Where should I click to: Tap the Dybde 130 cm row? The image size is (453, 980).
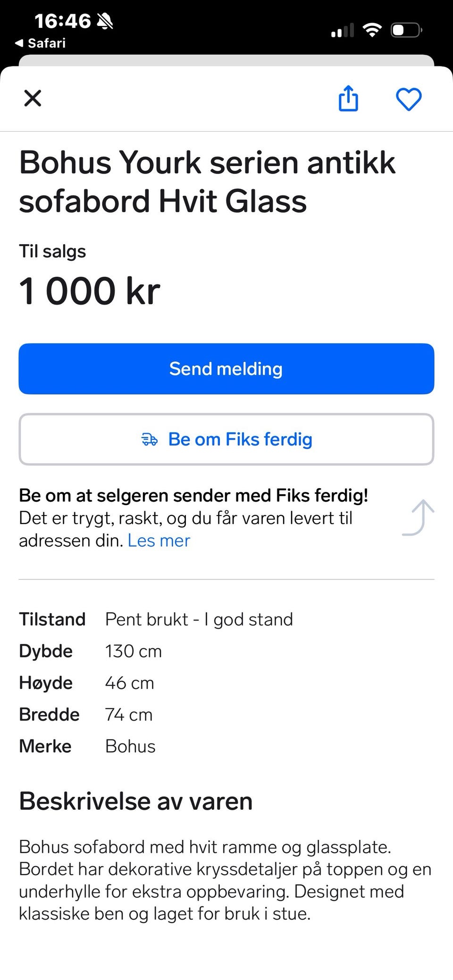91,651
